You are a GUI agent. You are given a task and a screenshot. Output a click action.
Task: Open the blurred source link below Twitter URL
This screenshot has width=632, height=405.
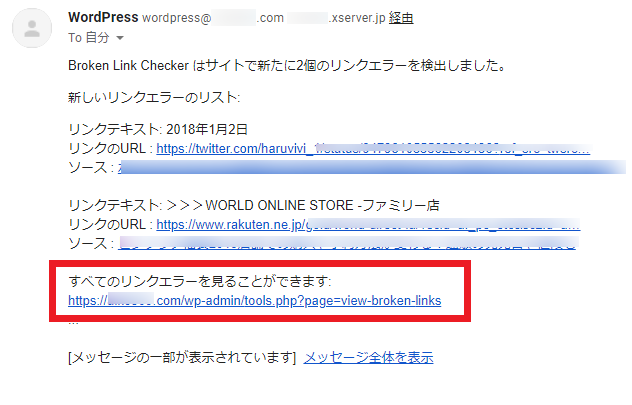(372, 167)
